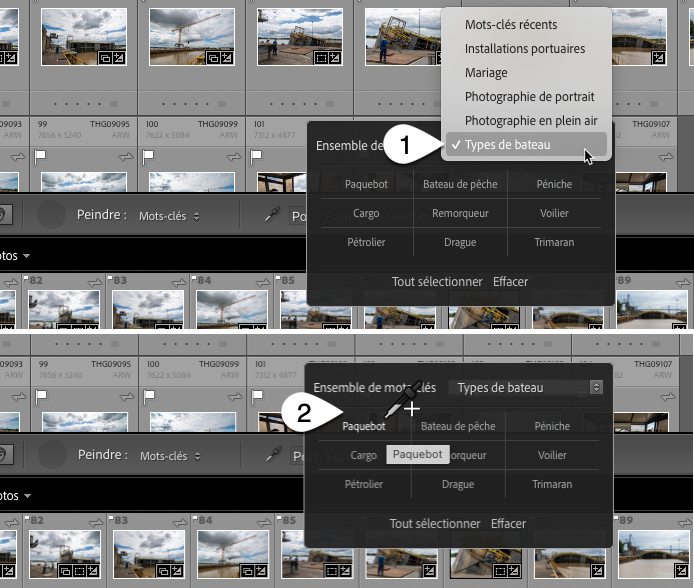Toggle the flag of photo 99 in the upper screenshot
Viewport: 694px width, 588px height.
pyautogui.click(x=40, y=156)
